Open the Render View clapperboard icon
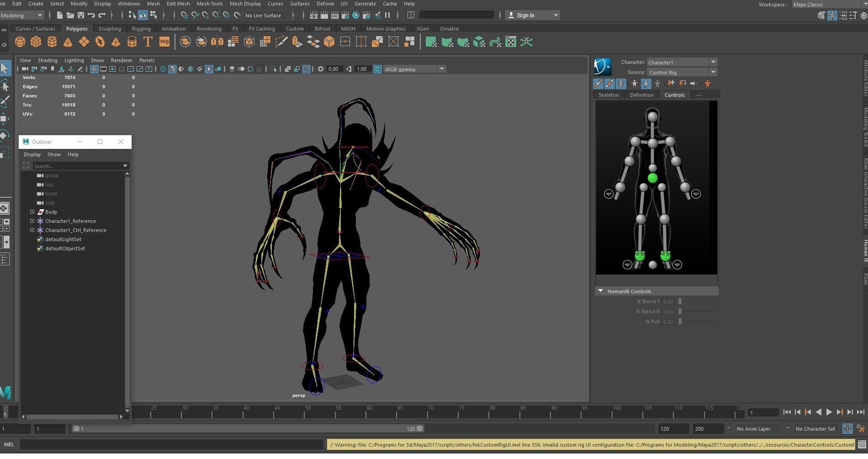The image size is (868, 459). pyautogui.click(x=314, y=15)
